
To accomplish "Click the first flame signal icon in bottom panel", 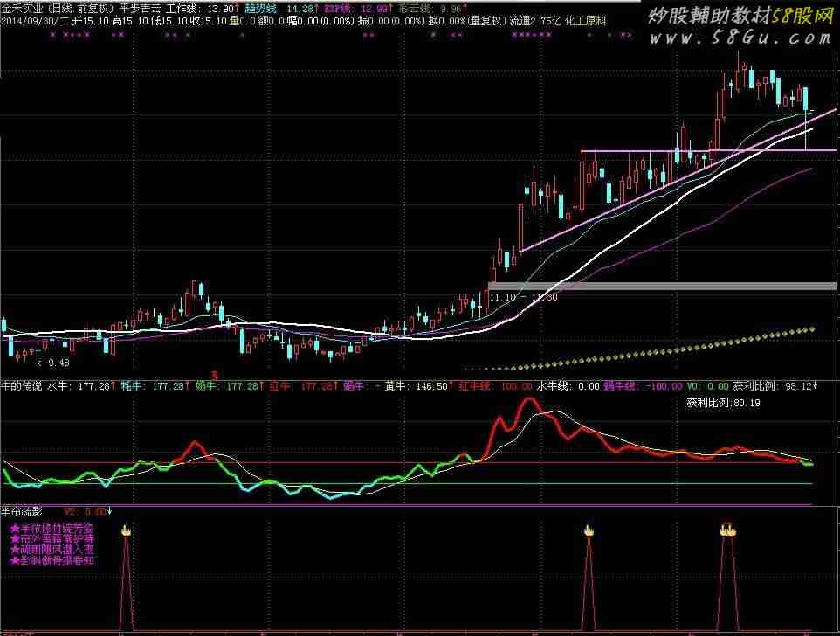I will click(126, 529).
